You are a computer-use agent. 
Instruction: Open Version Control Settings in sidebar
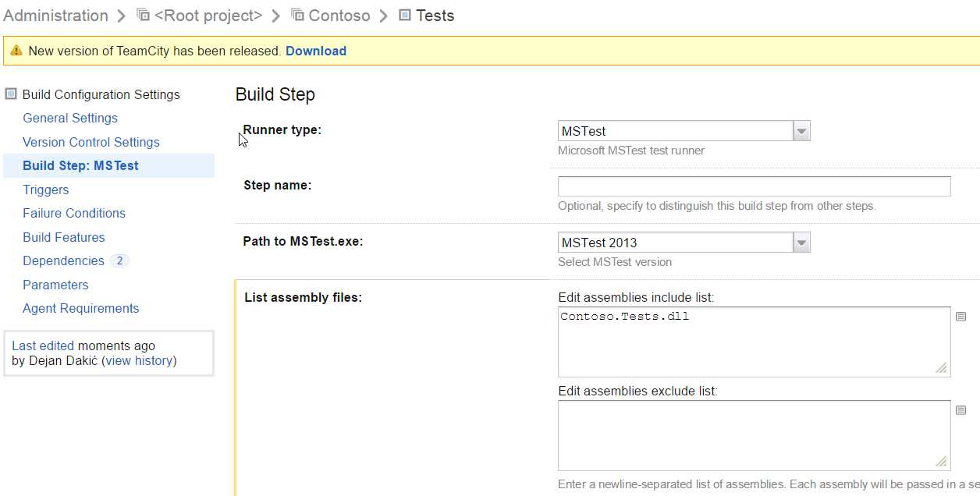tap(91, 142)
